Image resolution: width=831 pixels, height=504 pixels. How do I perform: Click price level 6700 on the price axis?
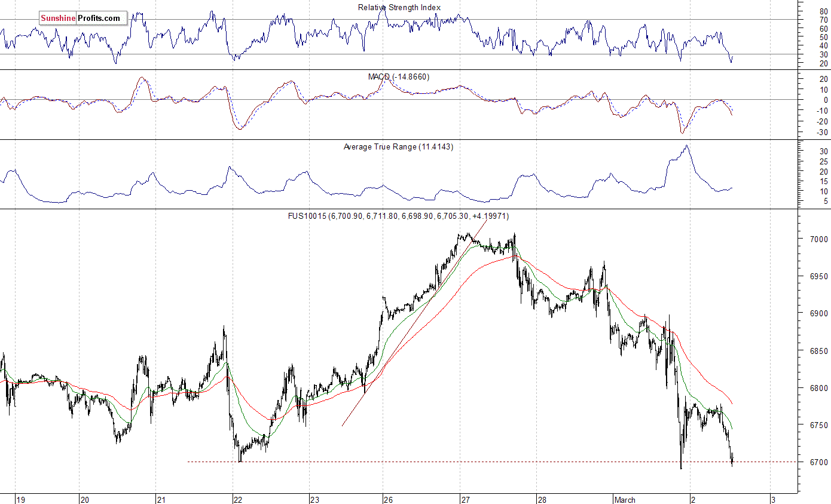tap(819, 462)
